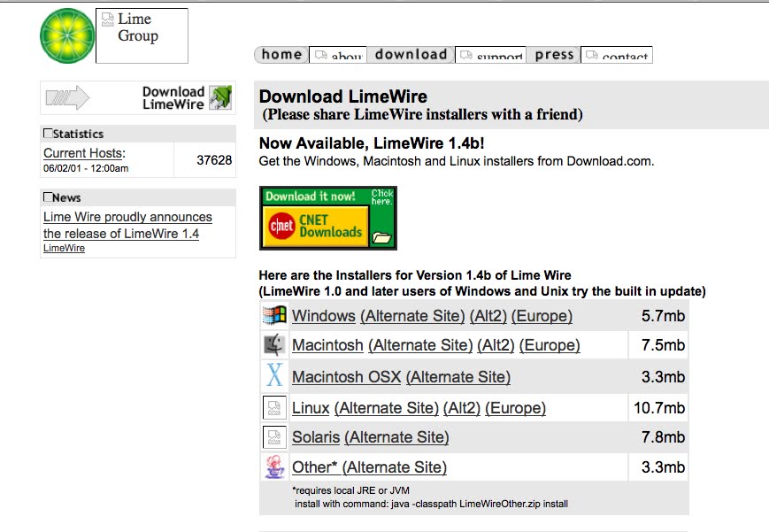Select the 7.5mb Macintosh file size
Image resolution: width=769 pixels, height=532 pixels.
[663, 345]
